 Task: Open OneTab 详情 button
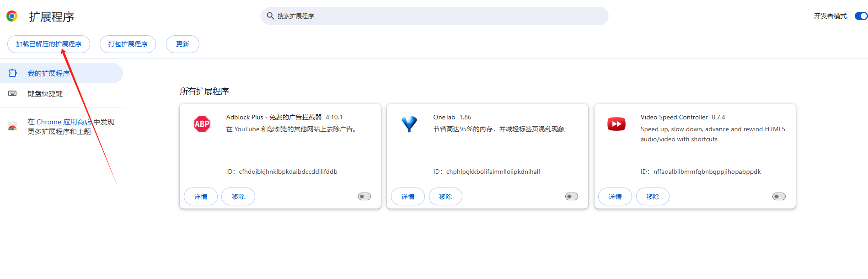coord(408,197)
